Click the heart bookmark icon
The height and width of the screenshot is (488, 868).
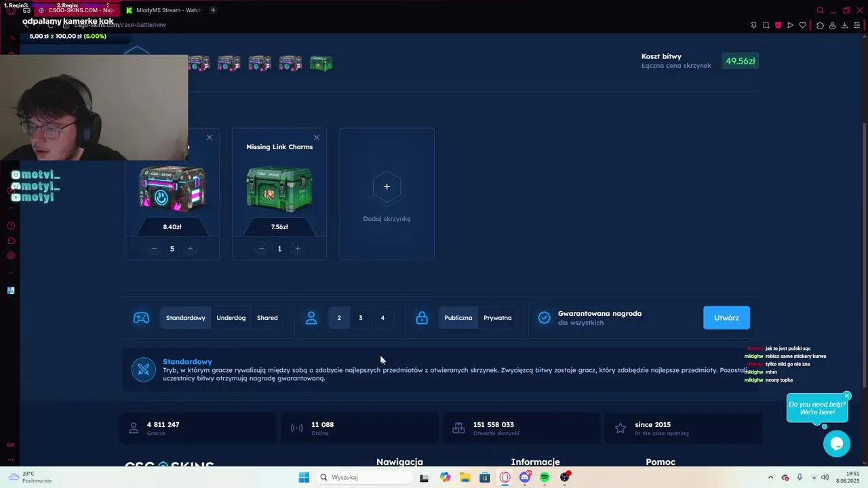click(802, 25)
